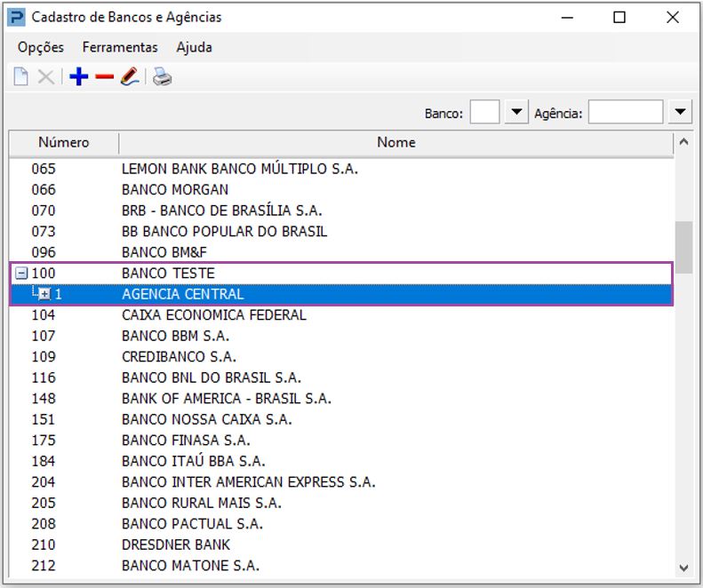The image size is (703, 588).
Task: Select row BANCO FINASA S.A.
Action: click(341, 440)
